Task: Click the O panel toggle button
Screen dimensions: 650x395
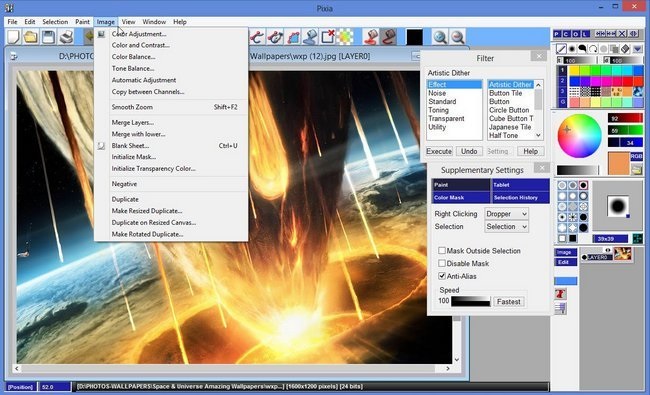Action: point(575,34)
